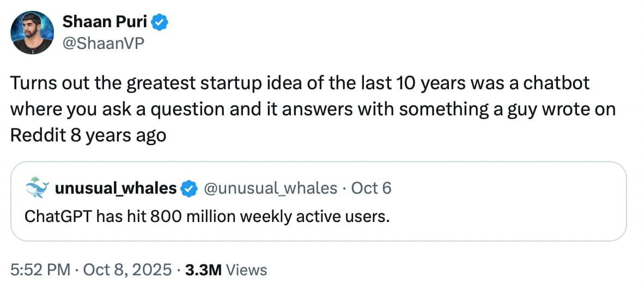Click the Views label
This screenshot has width=644, height=296.
[246, 269]
